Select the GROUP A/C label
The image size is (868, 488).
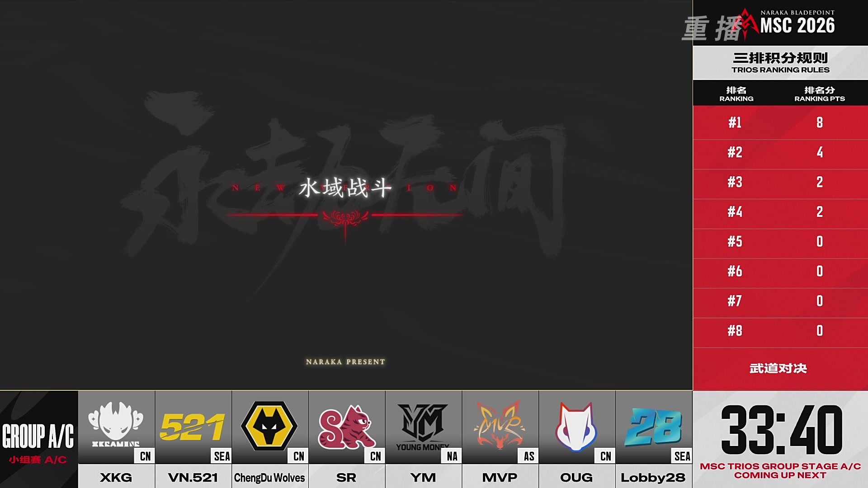pos(38,436)
